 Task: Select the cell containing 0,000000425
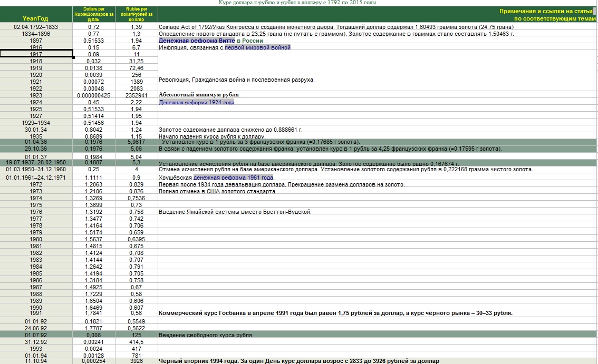tap(93, 95)
